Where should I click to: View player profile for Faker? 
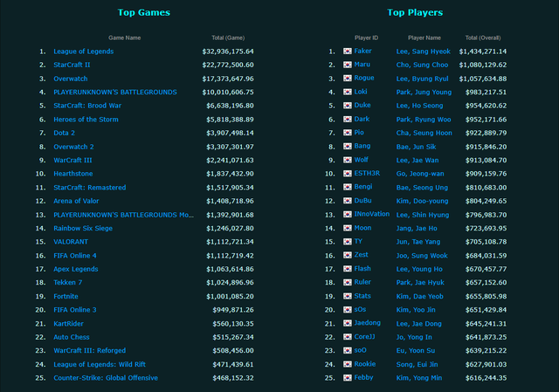(x=363, y=52)
